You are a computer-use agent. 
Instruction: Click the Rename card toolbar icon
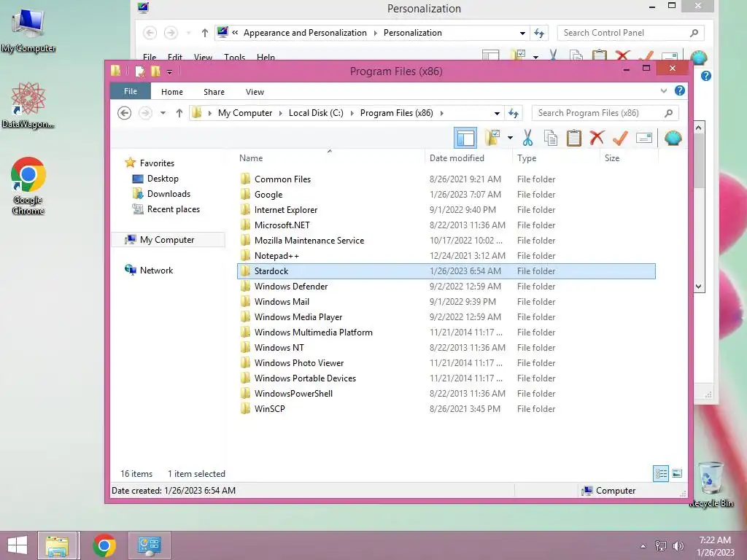pyautogui.click(x=643, y=138)
